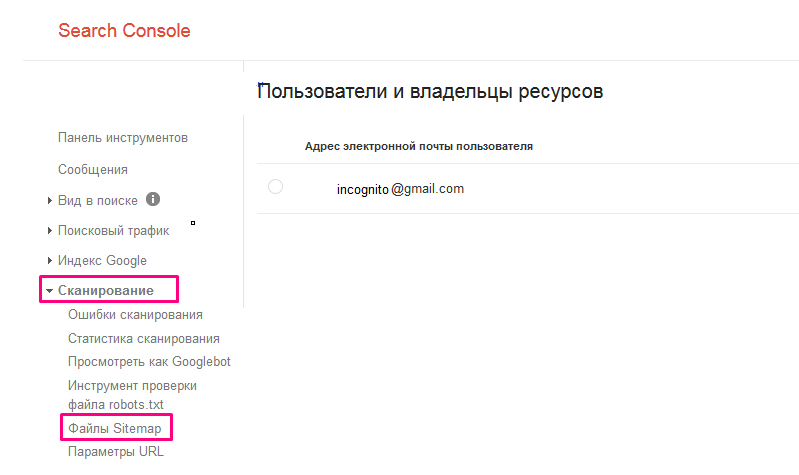Screen dimensions: 799x475
Task: Open Статистика сканирования page
Action: pos(144,339)
